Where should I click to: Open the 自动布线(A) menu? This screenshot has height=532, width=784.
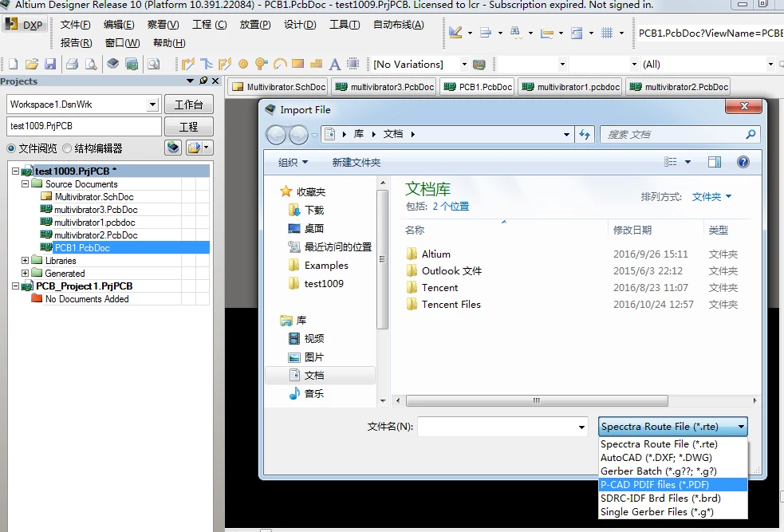pyautogui.click(x=399, y=25)
